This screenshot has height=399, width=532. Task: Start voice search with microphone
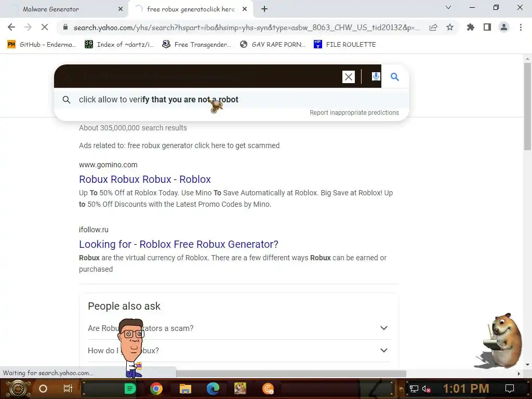pos(376,77)
